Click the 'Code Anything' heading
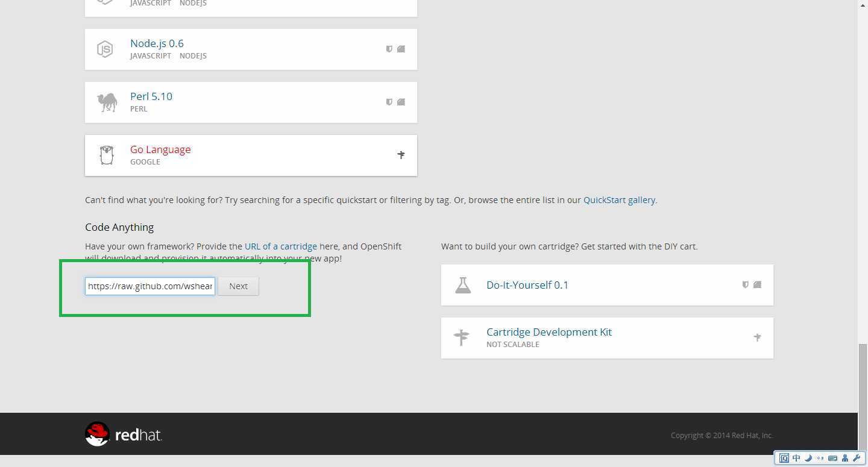This screenshot has height=467, width=868. pos(119,227)
